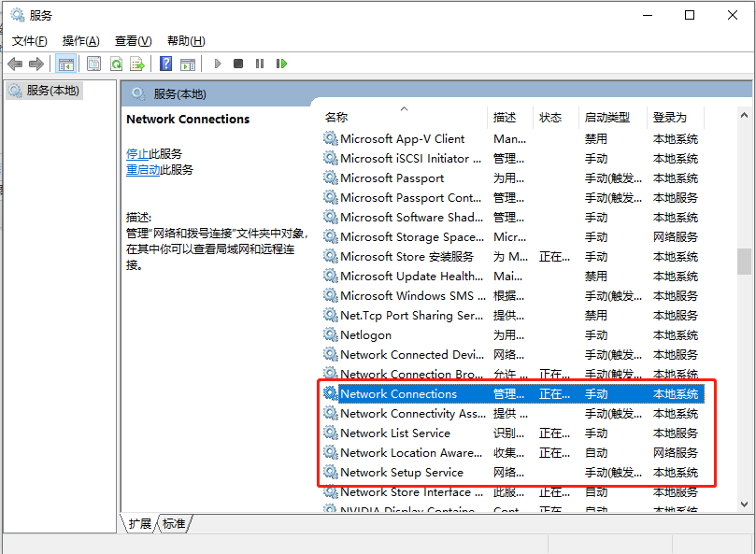
Task: Select Network Location Aware... service
Action: 513,453
